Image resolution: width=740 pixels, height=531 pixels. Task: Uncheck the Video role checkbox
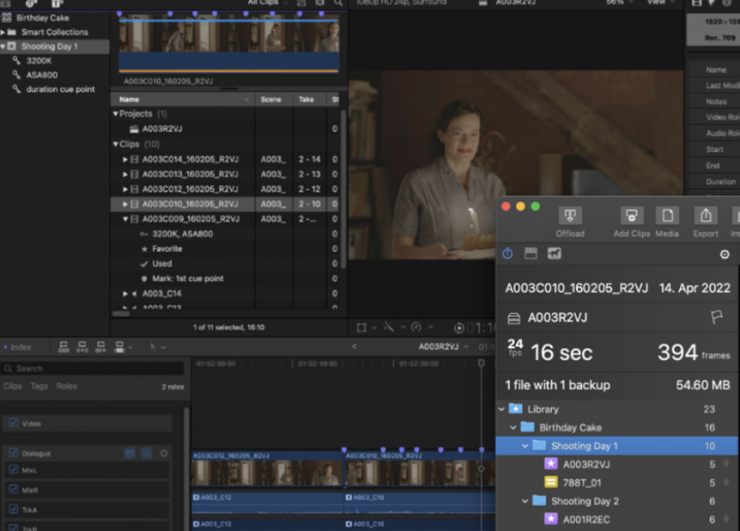(x=13, y=424)
